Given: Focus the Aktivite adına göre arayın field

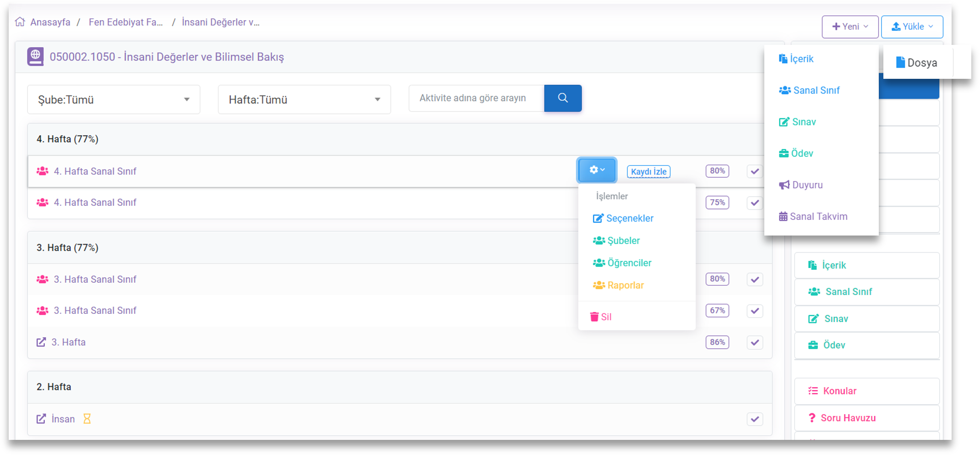Looking at the screenshot, I should pos(476,98).
